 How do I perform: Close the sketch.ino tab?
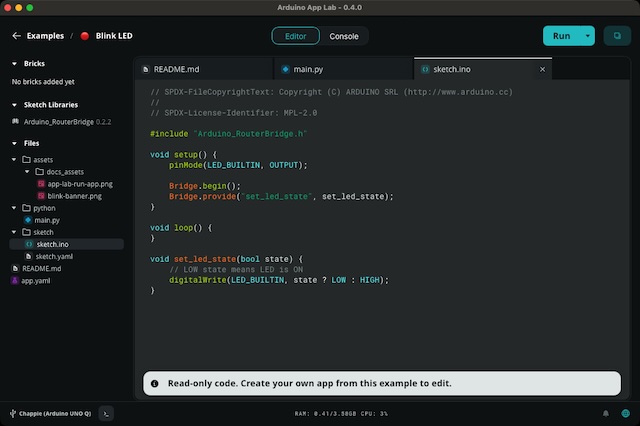click(x=543, y=70)
